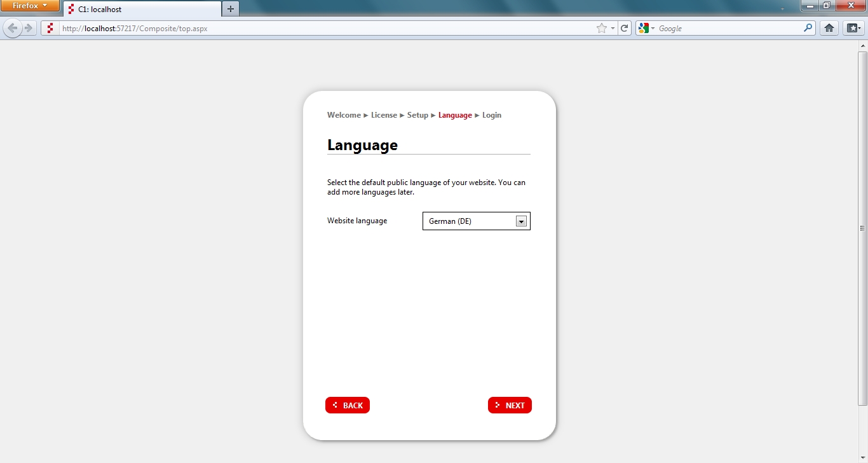This screenshot has width=868, height=463.
Task: Click the browser back arrow button
Action: (x=12, y=28)
